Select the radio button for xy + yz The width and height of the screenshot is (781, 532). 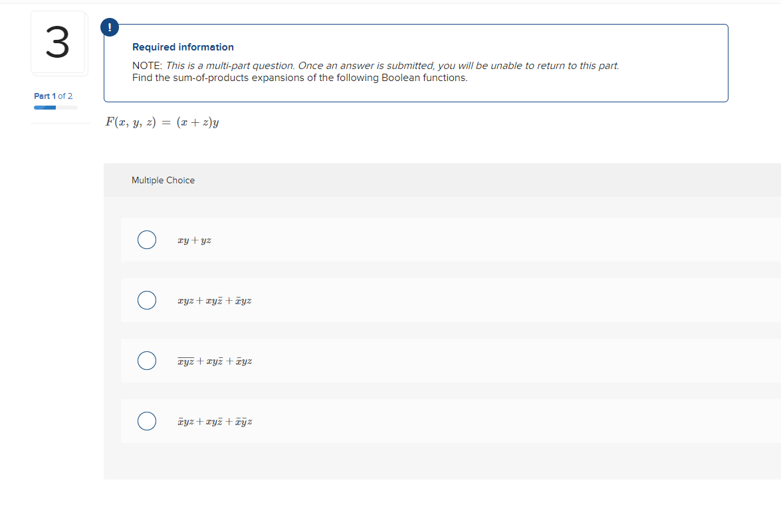[x=147, y=240]
